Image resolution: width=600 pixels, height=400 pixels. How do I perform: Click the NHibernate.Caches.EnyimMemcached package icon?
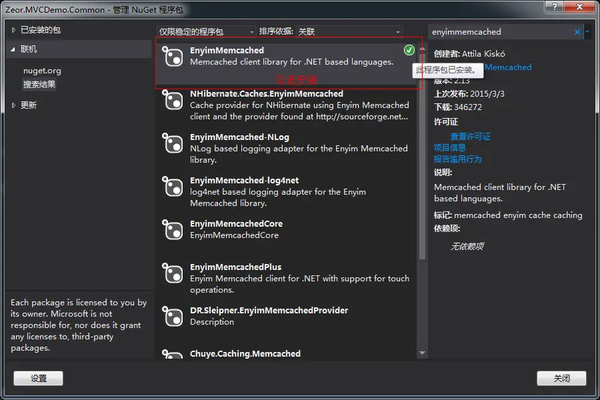click(173, 100)
